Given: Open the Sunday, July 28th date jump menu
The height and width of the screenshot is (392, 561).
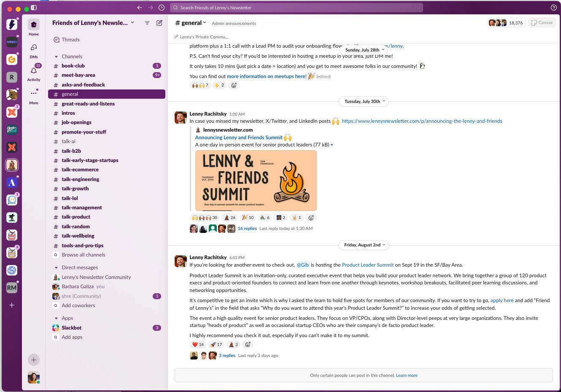Looking at the screenshot, I should click(364, 50).
